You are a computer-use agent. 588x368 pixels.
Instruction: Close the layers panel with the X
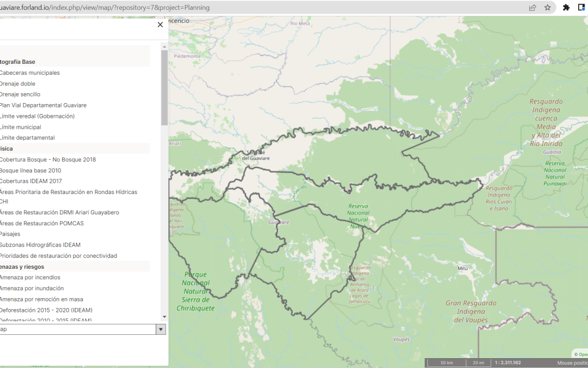[160, 25]
